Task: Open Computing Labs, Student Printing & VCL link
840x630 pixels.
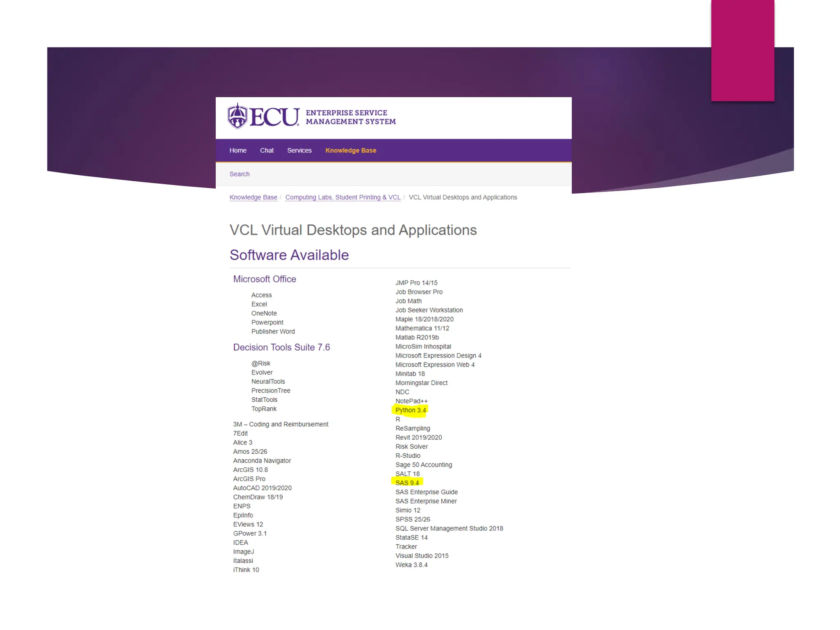Action: pos(343,197)
